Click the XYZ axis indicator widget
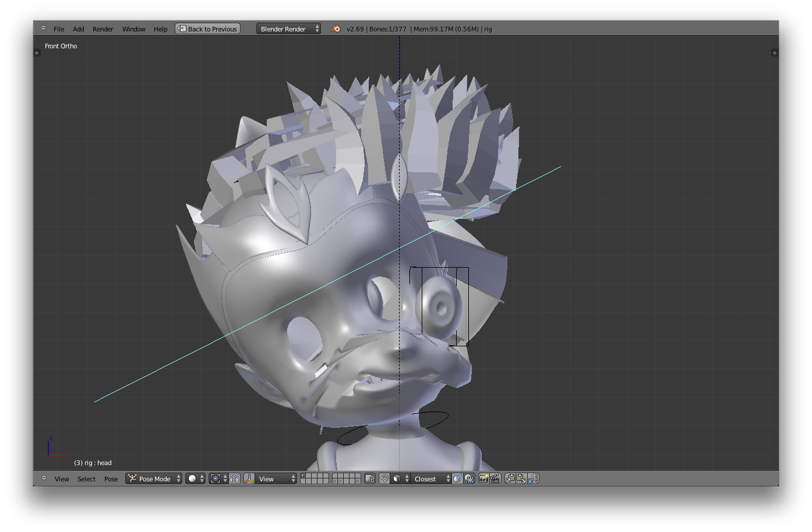The image size is (812, 532). (x=57, y=447)
